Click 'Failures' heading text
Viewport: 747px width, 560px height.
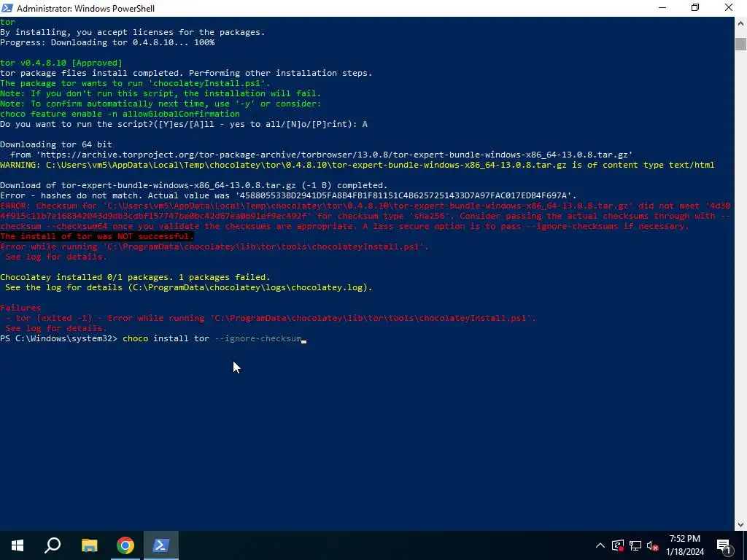[20, 308]
